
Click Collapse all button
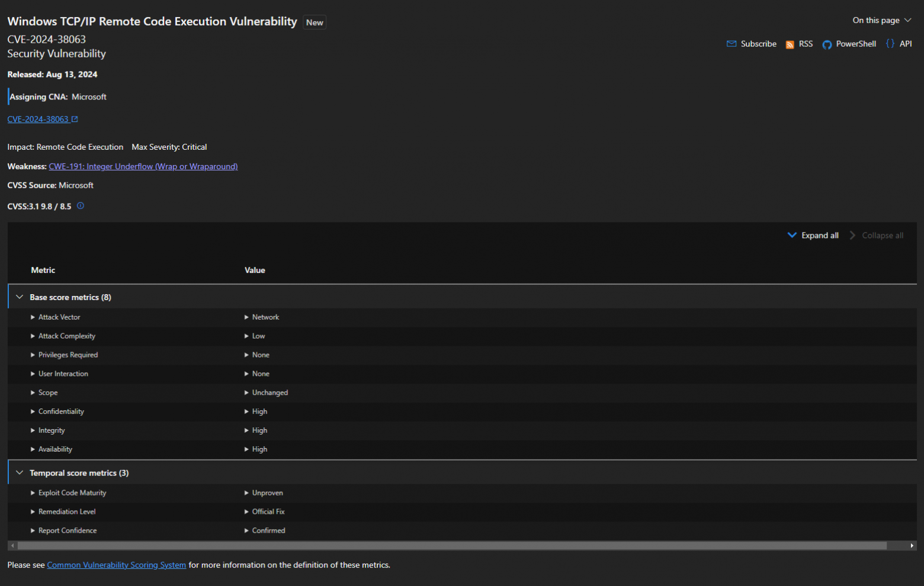pos(877,236)
